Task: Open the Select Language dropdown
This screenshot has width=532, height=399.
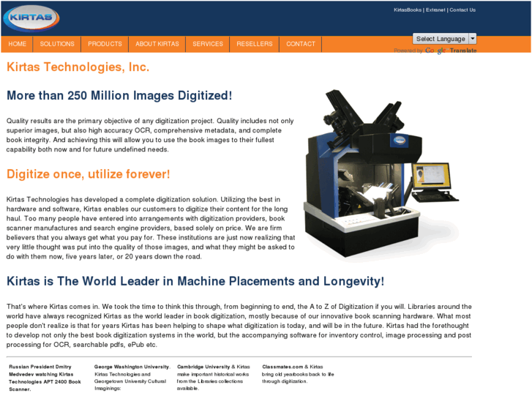Action: [444, 39]
